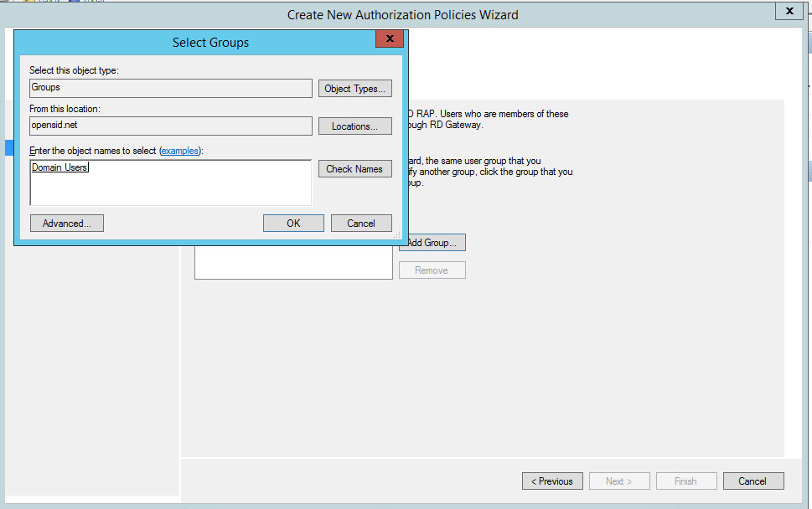Click the Next wizard button

621,481
